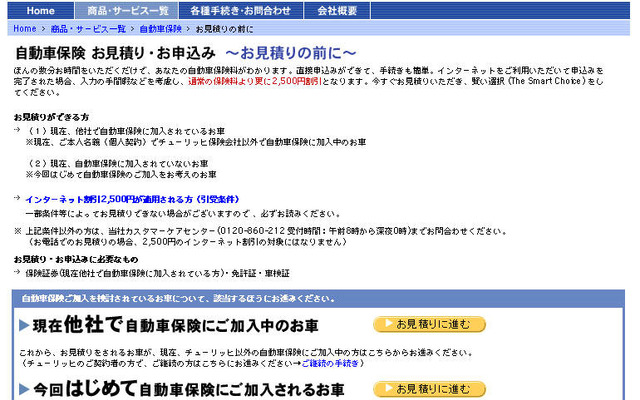Click お見積りに進む button for 他社で加入中のお車
The height and width of the screenshot is (400, 640).
(x=429, y=324)
